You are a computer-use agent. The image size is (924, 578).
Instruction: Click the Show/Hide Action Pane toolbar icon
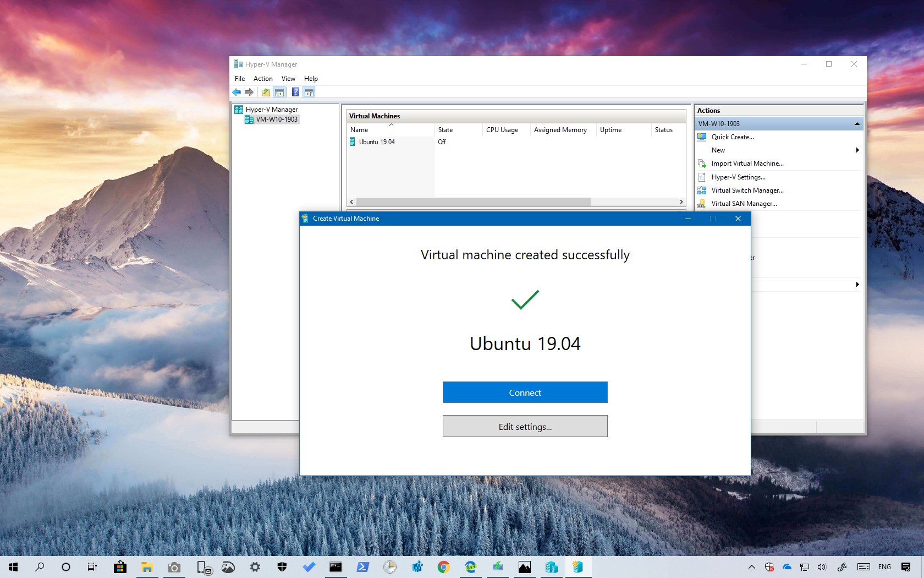click(x=309, y=92)
